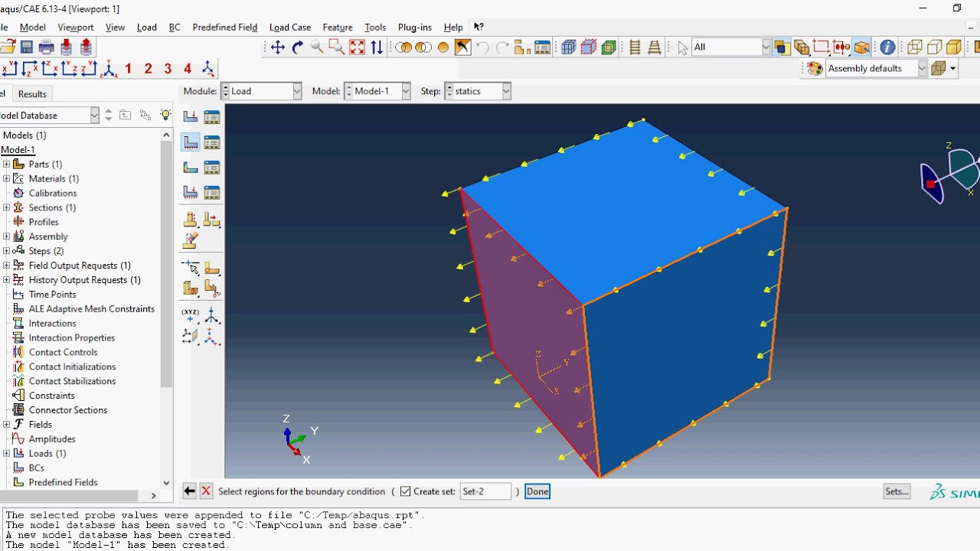Image resolution: width=980 pixels, height=551 pixels.
Task: Select Constraints in the model tree
Action: click(51, 395)
